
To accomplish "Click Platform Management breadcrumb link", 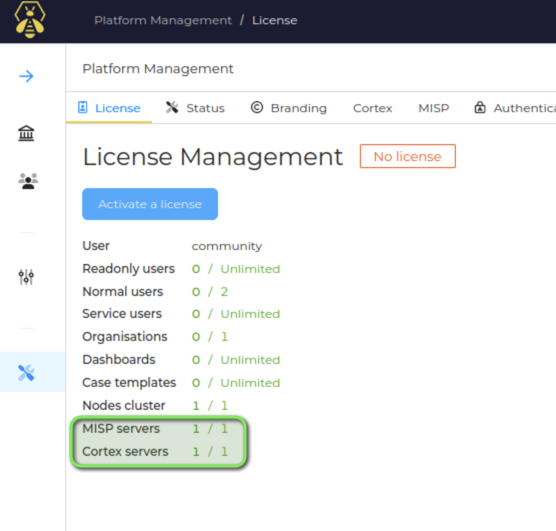I will tap(163, 20).
